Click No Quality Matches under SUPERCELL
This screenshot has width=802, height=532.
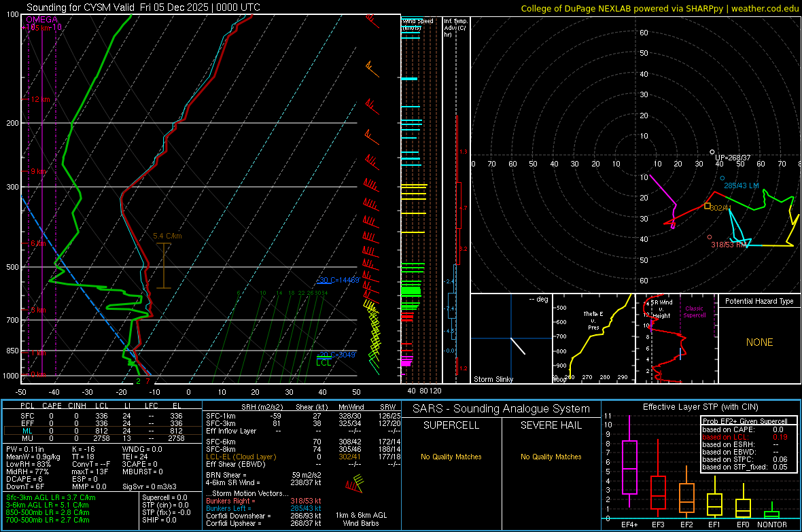pos(451,457)
